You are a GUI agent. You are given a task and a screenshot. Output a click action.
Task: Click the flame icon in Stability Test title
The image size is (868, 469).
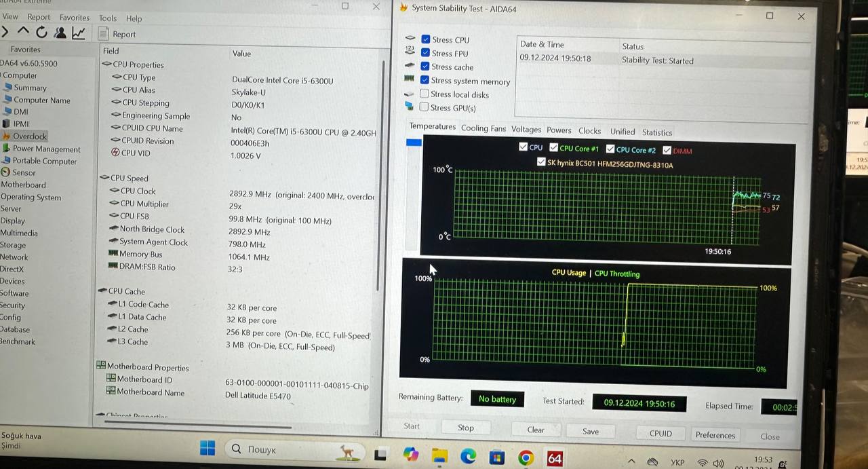[x=404, y=7]
